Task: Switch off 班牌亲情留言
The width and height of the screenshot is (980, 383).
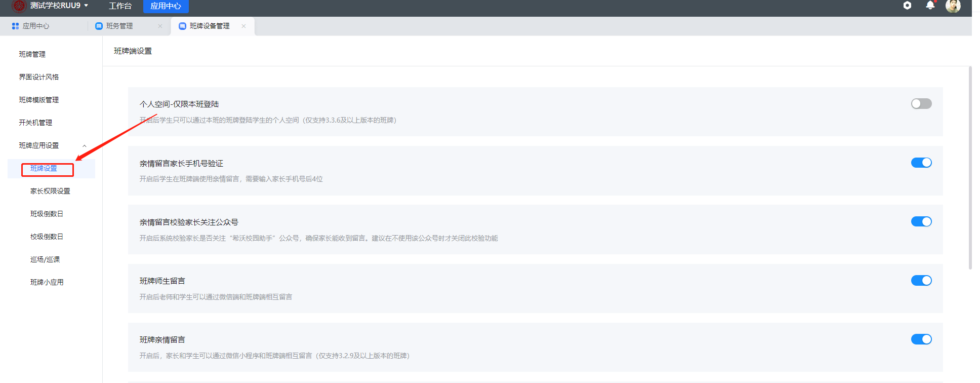Action: 921,339
